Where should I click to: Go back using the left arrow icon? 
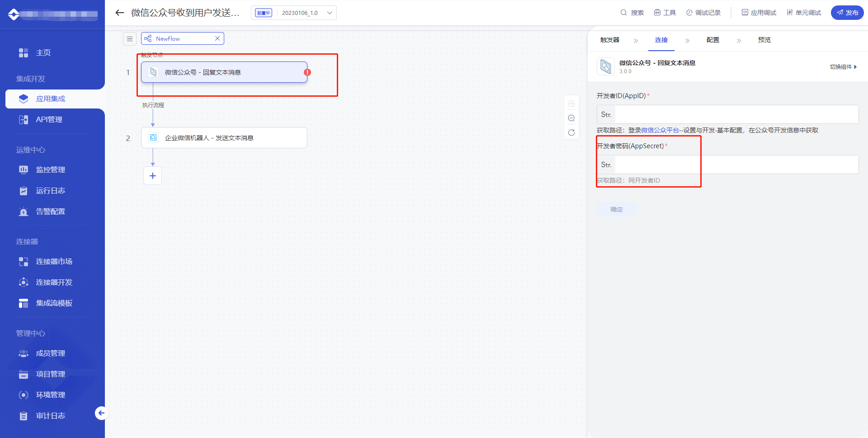coord(119,13)
